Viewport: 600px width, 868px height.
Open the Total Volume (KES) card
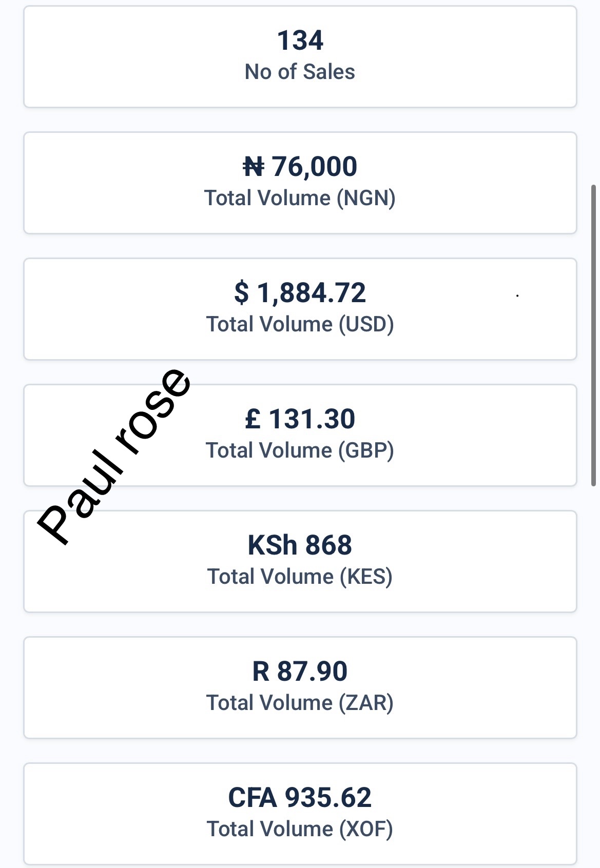(x=300, y=561)
